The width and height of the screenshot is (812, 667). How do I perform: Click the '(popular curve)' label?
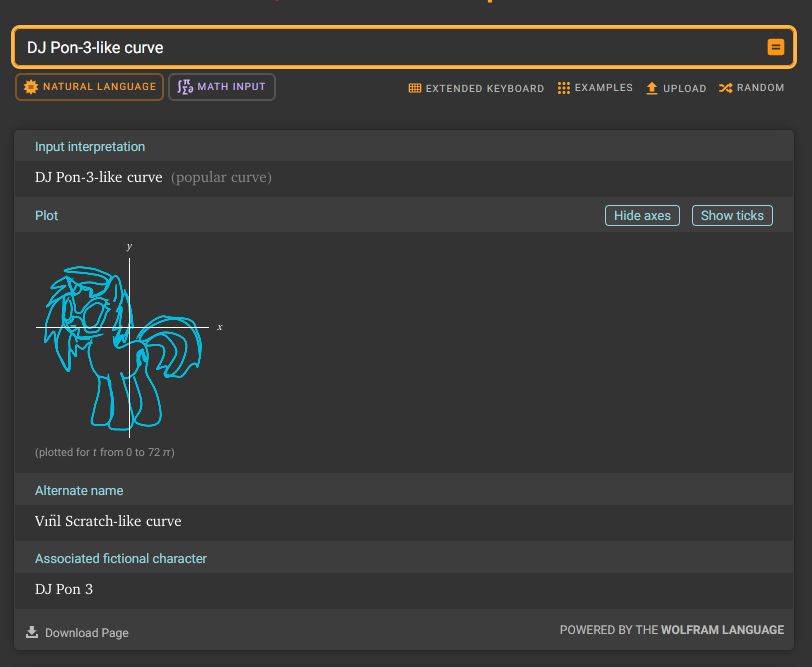(222, 177)
